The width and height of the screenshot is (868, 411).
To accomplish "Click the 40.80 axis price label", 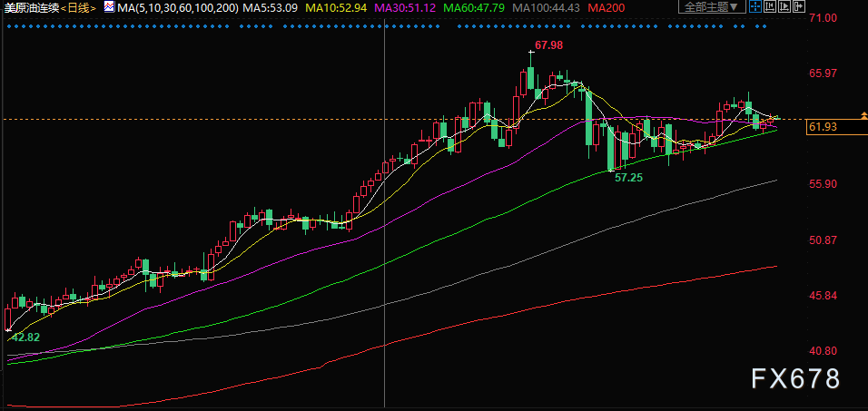I will pos(824,351).
